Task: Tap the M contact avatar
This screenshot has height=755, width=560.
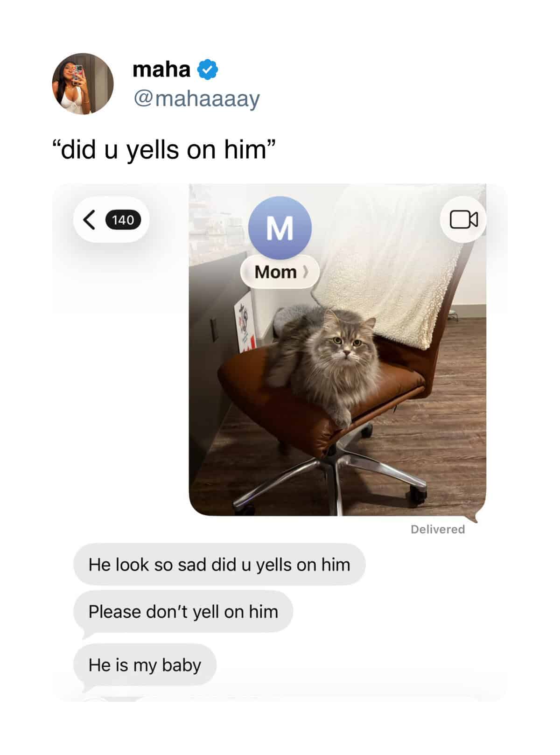Action: click(x=280, y=228)
